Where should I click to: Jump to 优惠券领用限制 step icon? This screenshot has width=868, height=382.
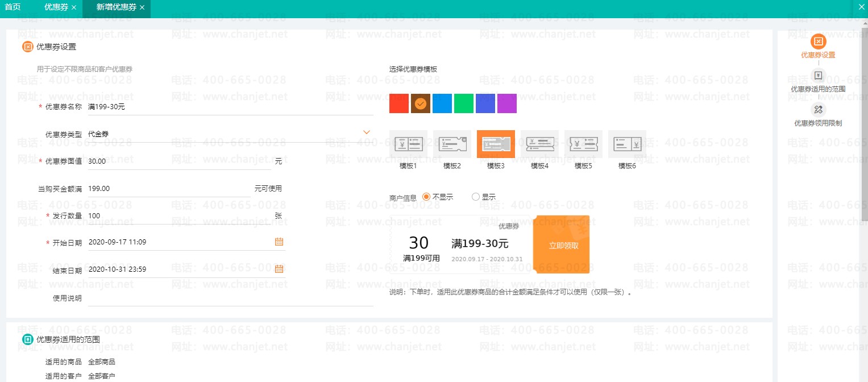pos(818,109)
